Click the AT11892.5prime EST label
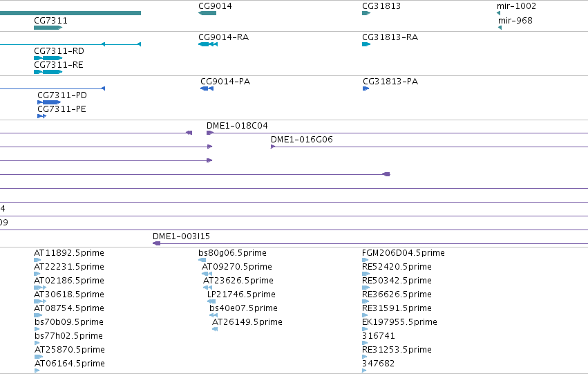 point(69,253)
